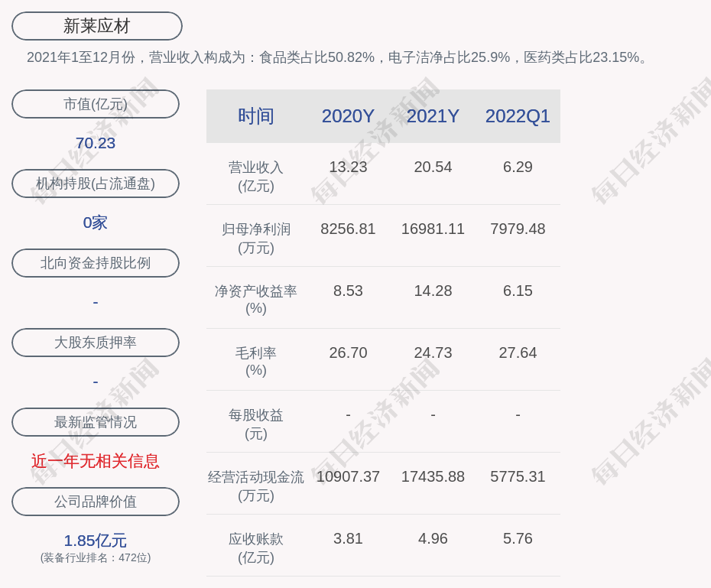The height and width of the screenshot is (588, 711).
Task: Select the 5.76 accounts receivable cell
Action: [518, 538]
